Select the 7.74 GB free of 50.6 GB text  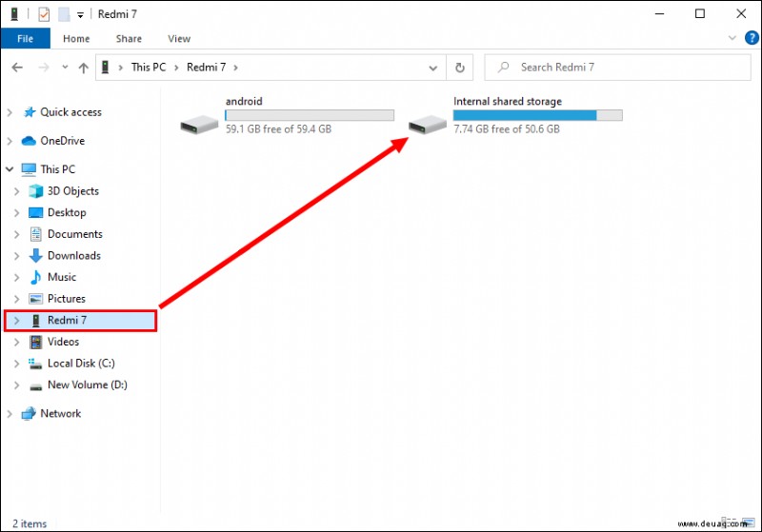point(507,129)
